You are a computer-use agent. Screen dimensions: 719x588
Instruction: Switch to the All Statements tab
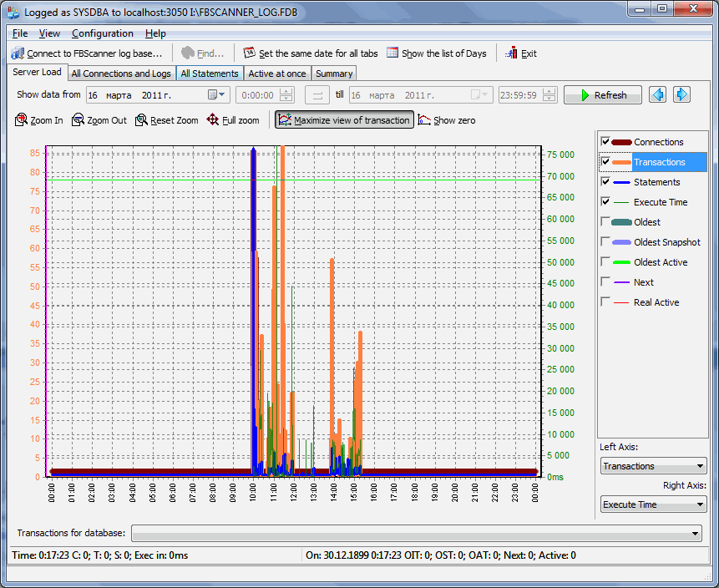210,73
